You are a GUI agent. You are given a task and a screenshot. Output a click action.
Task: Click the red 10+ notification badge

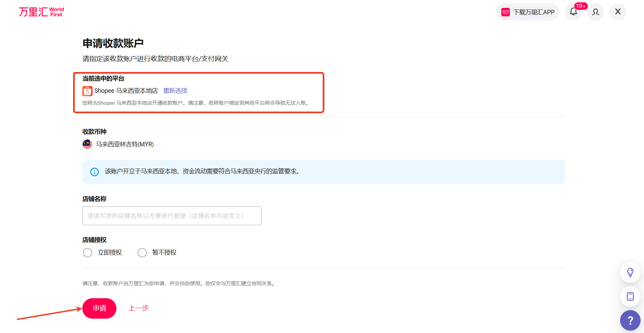pos(580,6)
